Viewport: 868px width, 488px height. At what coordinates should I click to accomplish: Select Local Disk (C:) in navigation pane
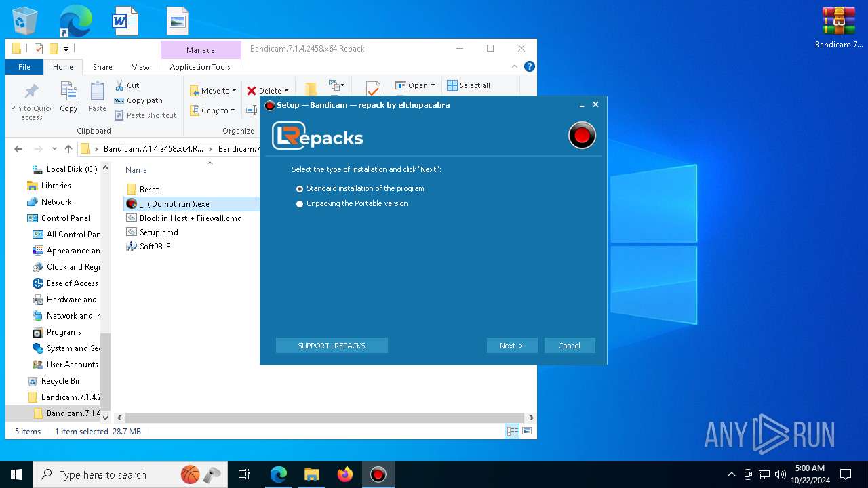64,169
